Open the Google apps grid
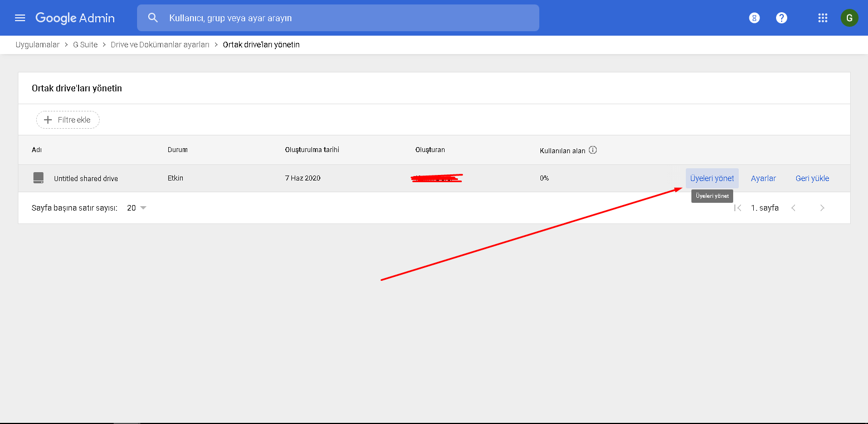 (x=823, y=18)
